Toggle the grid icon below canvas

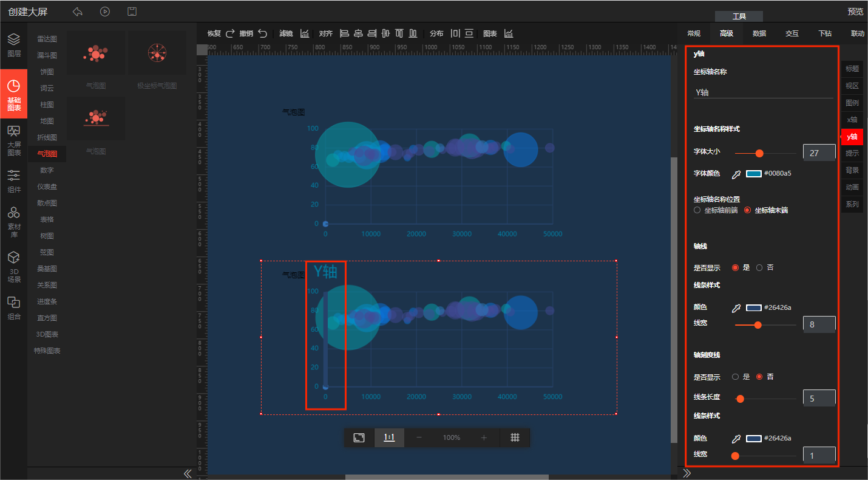(515, 437)
